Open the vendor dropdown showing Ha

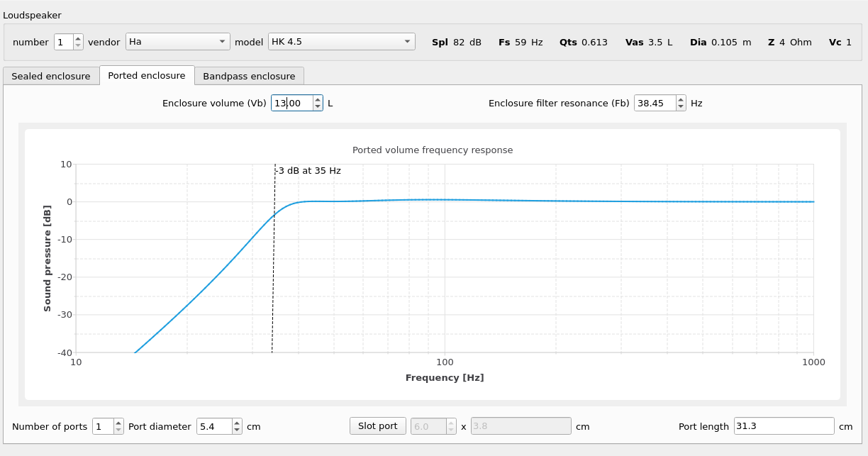177,42
